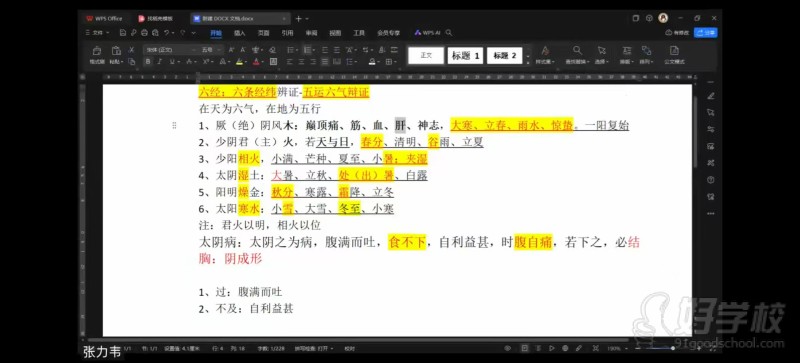Apply the 正文 body text style
Screen dimensions: 800x363
point(426,56)
